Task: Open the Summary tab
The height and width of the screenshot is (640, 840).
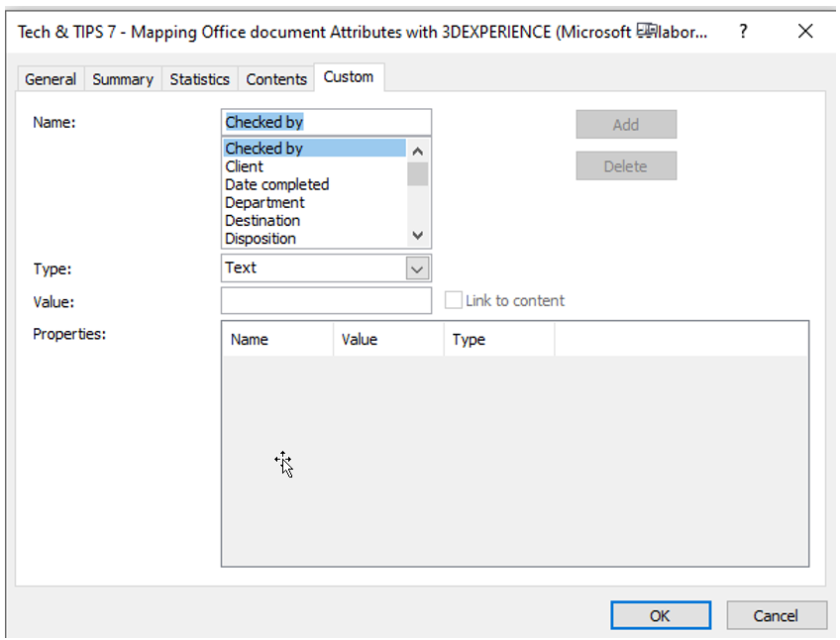Action: tap(123, 79)
